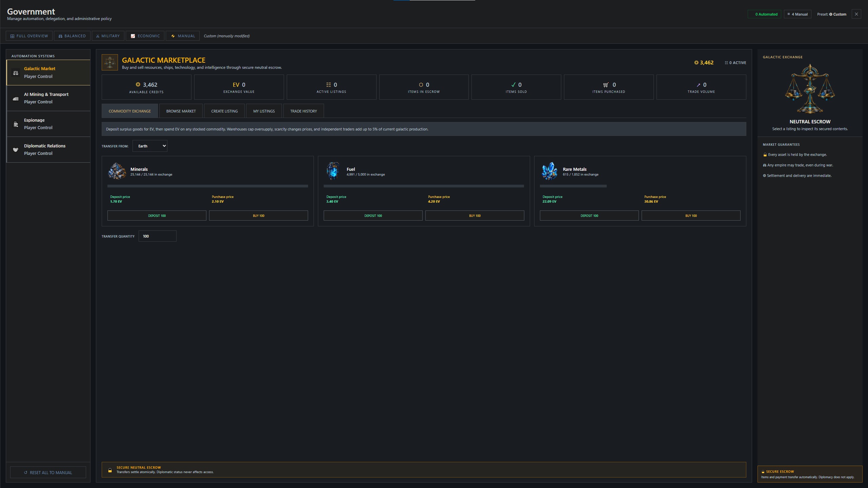Image resolution: width=868 pixels, height=488 pixels.
Task: Apply the Economic preset
Action: click(145, 36)
